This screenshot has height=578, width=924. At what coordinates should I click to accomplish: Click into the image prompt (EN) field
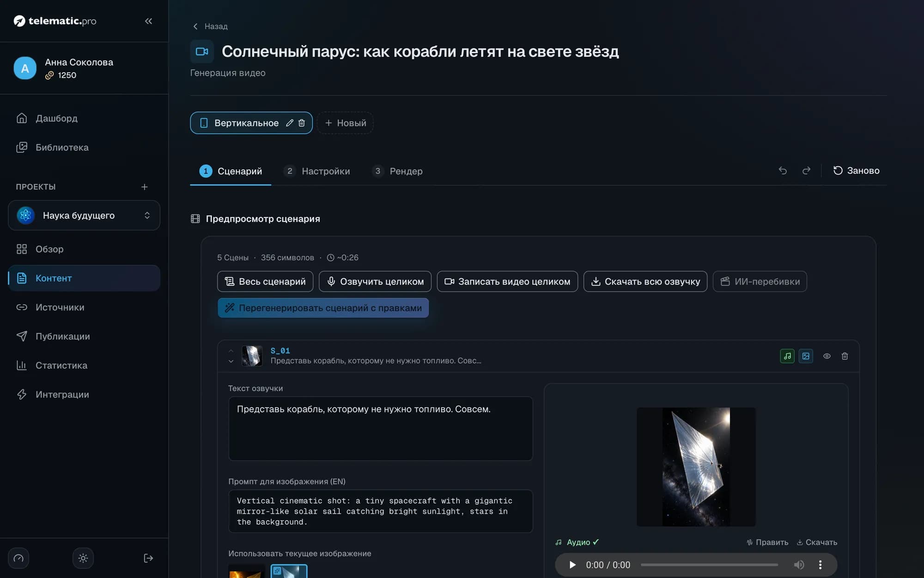[381, 511]
